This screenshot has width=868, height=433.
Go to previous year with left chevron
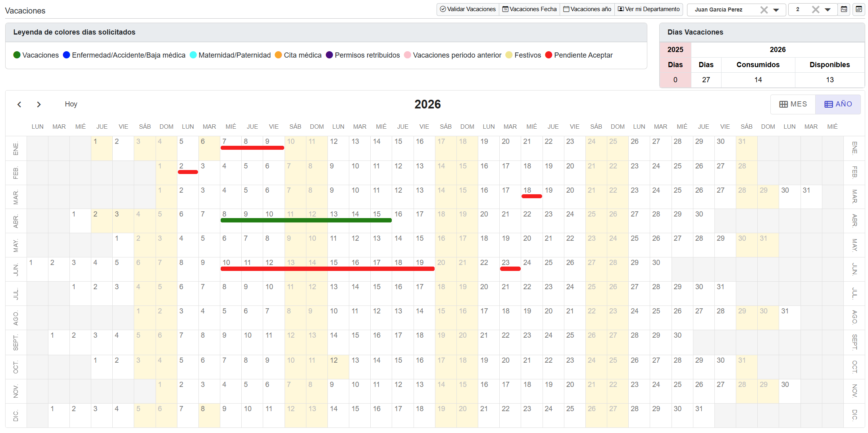[19, 104]
